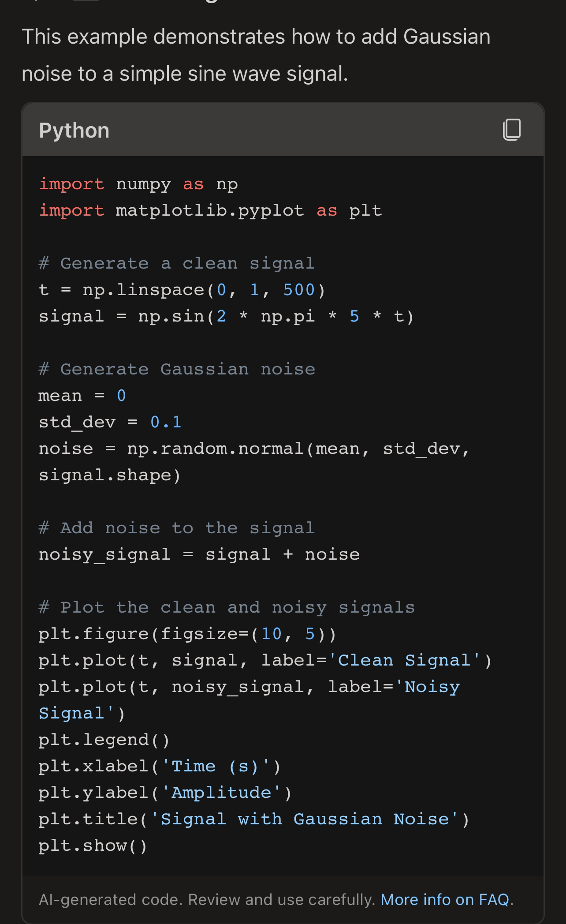Click the 'import numpy as np' line
The width and height of the screenshot is (566, 924).
(x=138, y=184)
